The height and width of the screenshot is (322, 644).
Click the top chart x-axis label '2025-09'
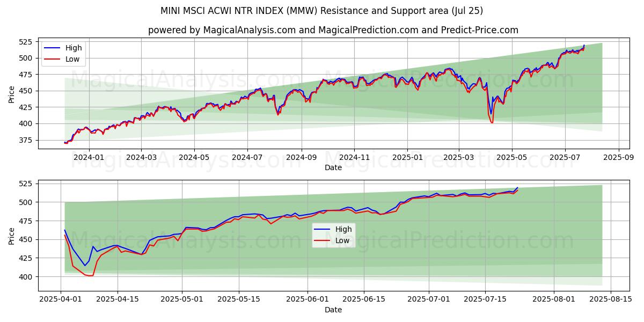click(x=618, y=158)
